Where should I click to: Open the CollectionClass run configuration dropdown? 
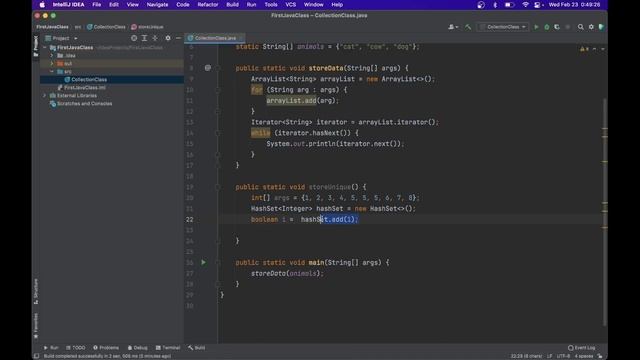503,27
